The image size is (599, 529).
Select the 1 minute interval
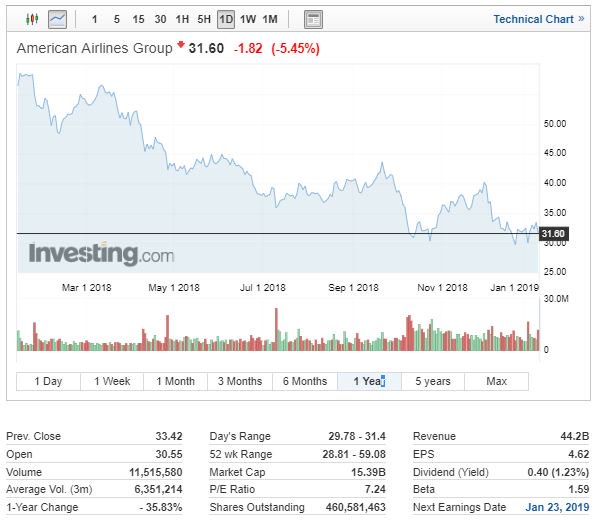(x=94, y=19)
